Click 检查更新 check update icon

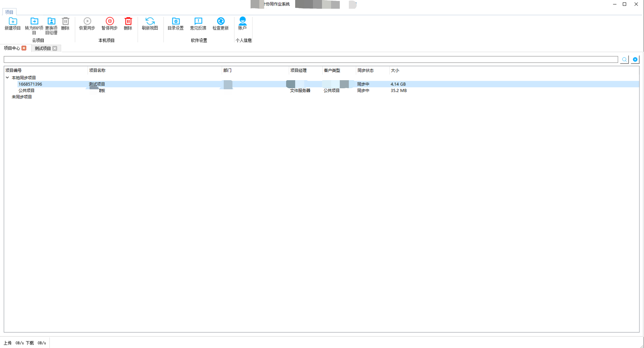(221, 21)
